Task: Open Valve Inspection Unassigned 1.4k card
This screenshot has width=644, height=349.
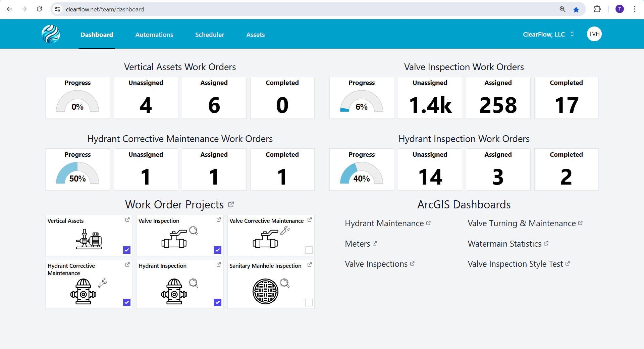Action: pyautogui.click(x=430, y=98)
